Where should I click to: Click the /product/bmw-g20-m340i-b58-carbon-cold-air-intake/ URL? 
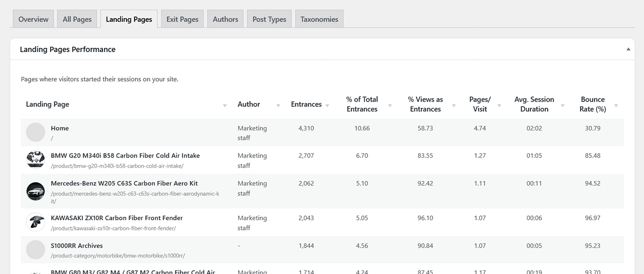tap(117, 166)
